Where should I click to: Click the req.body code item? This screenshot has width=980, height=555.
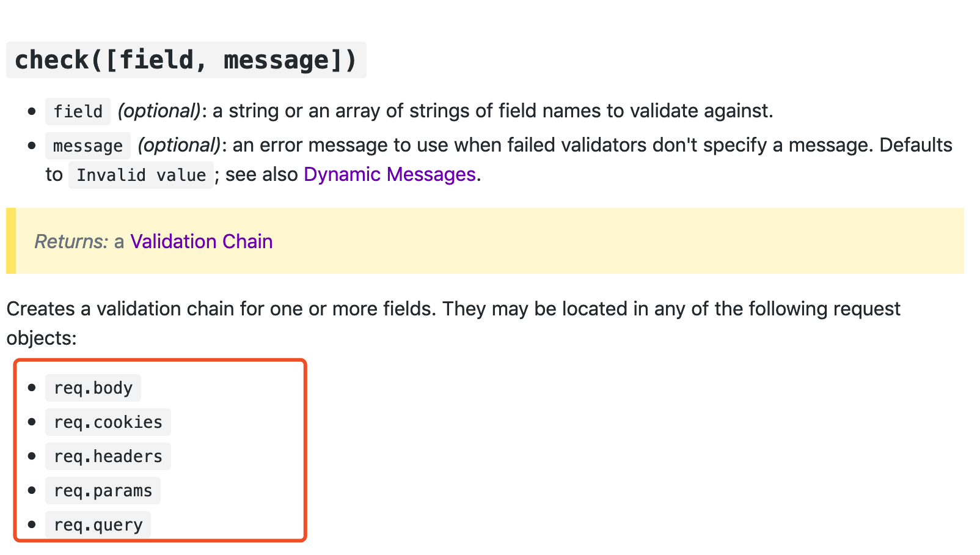93,388
